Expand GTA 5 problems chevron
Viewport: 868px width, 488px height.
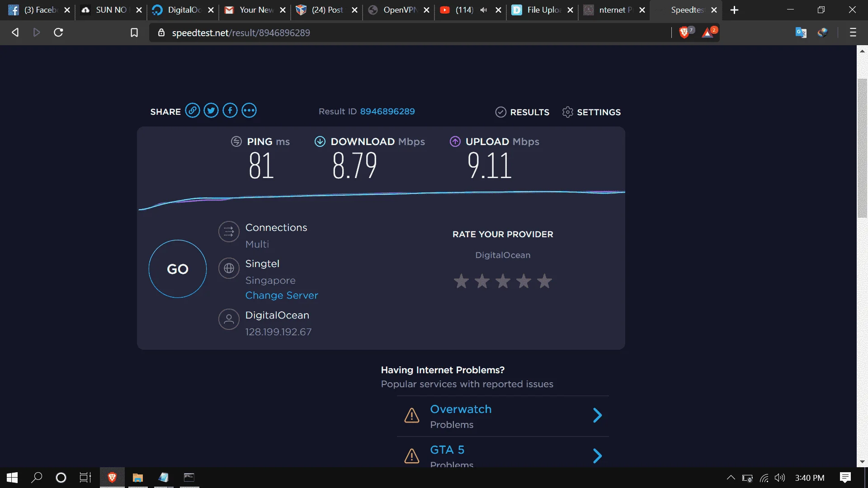tap(597, 456)
